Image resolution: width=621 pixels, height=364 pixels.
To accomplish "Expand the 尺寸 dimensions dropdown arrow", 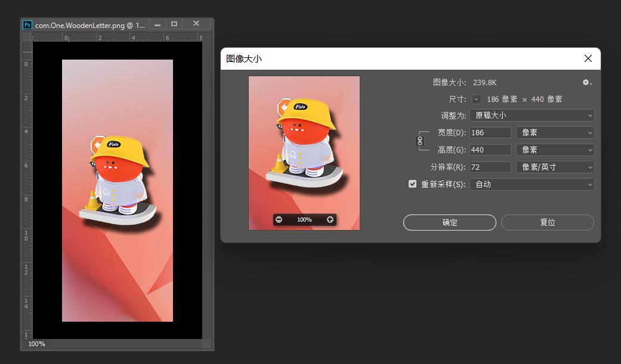I will [x=476, y=99].
